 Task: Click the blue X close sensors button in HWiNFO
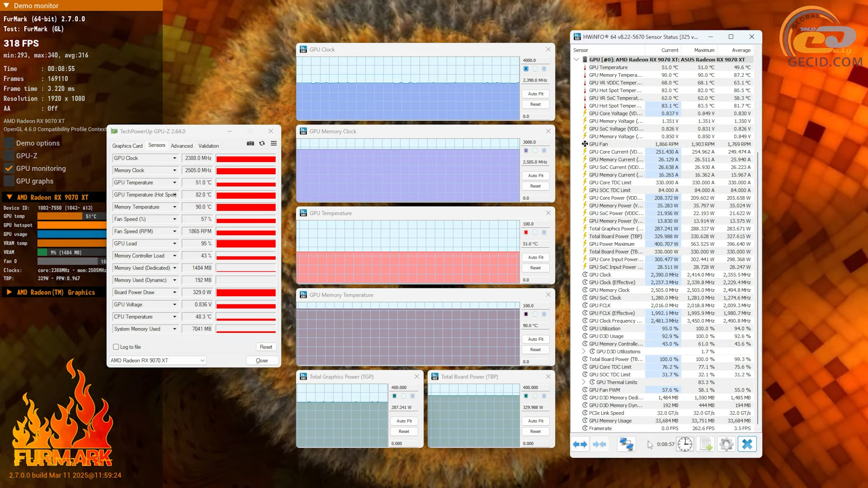[747, 444]
